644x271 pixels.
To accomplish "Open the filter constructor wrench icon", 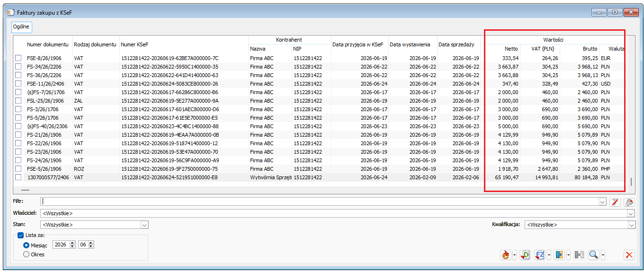I will [x=629, y=202].
